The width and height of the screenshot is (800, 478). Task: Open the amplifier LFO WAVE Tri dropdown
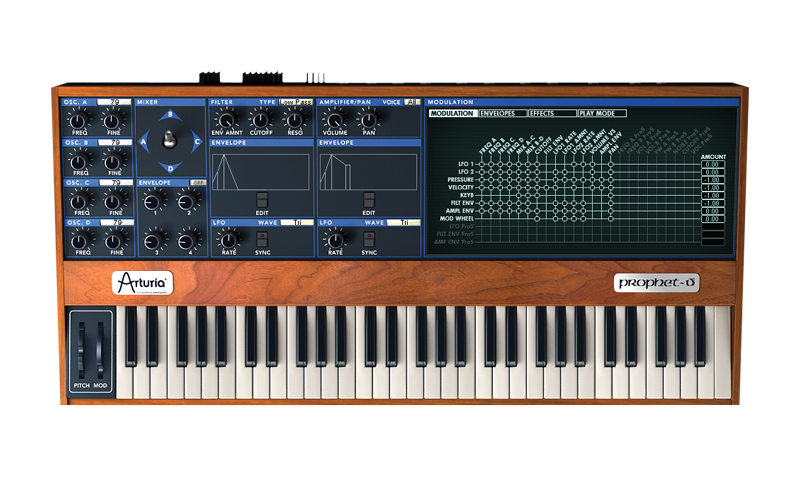click(404, 222)
